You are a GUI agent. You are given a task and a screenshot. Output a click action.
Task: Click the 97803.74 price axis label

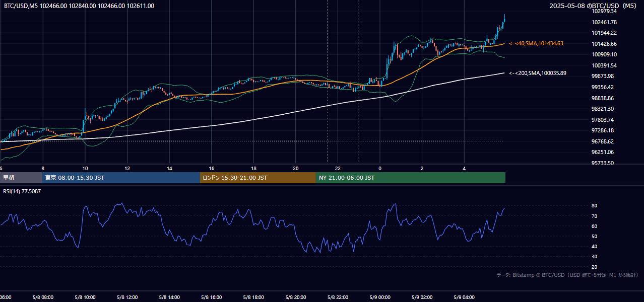603,120
